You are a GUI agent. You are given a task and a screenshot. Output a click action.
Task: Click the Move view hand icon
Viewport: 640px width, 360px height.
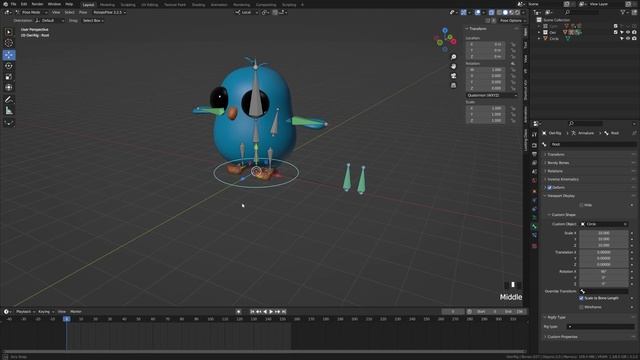point(453,66)
